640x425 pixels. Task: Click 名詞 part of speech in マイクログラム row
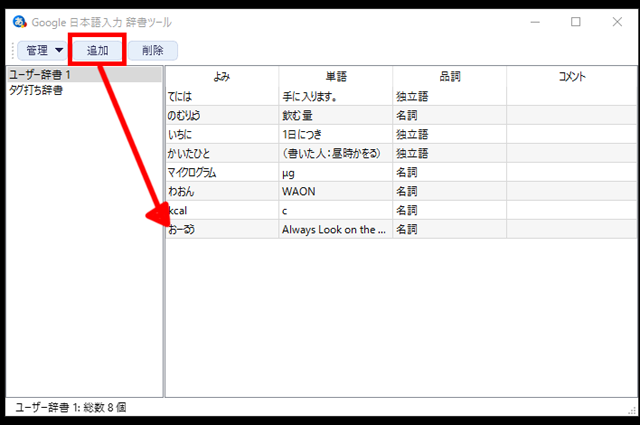[x=449, y=172]
